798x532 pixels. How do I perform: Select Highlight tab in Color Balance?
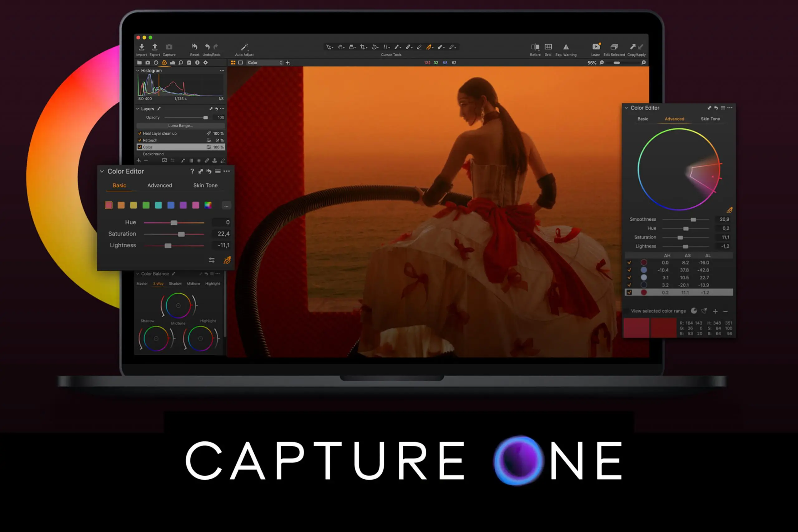pyautogui.click(x=212, y=284)
